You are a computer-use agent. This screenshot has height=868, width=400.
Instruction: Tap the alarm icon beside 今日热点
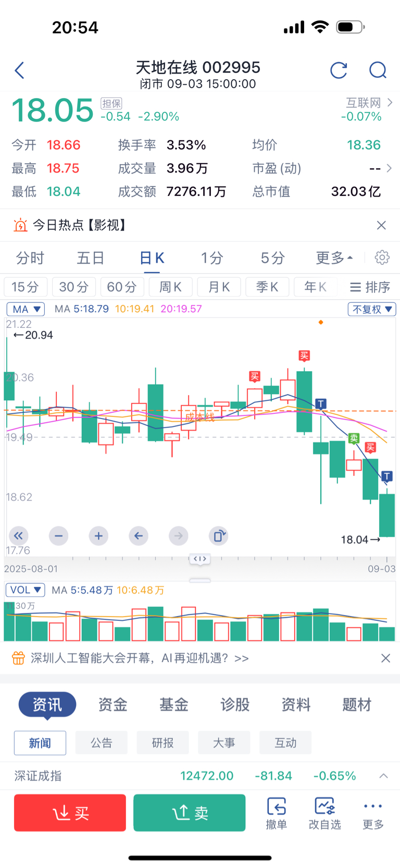[20, 225]
